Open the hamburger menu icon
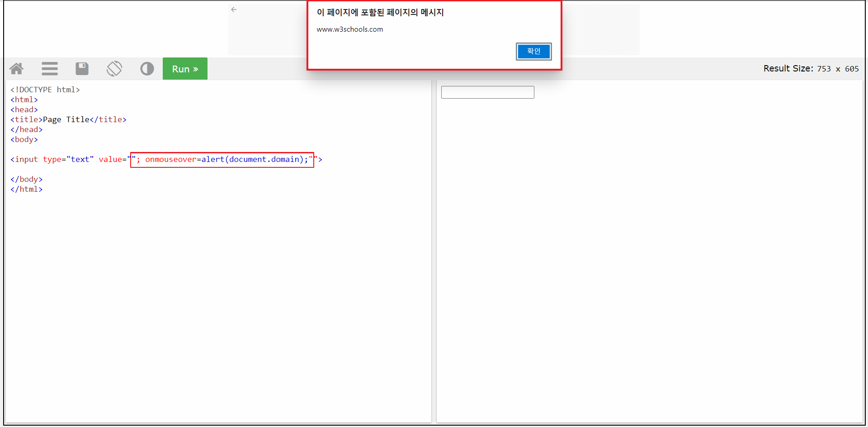This screenshot has height=427, width=868. tap(50, 69)
